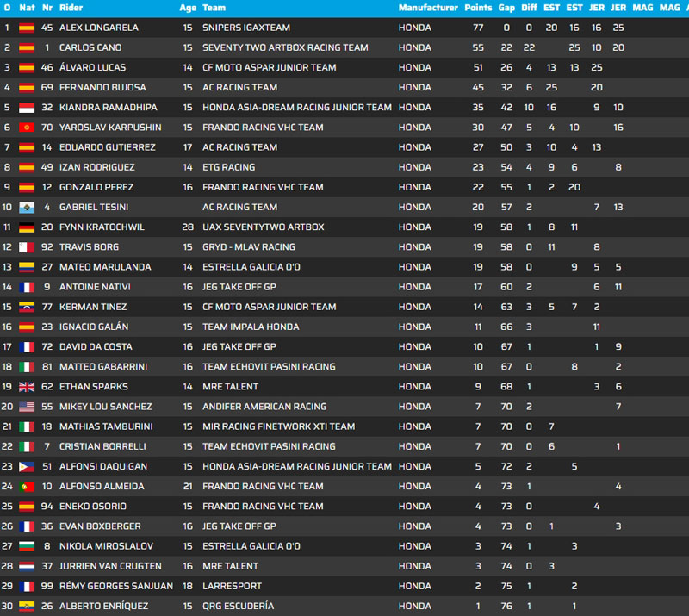Screen dimensions: 689x616
Task: Click the UK flag beside Ethan Sparks
Action: tap(27, 387)
